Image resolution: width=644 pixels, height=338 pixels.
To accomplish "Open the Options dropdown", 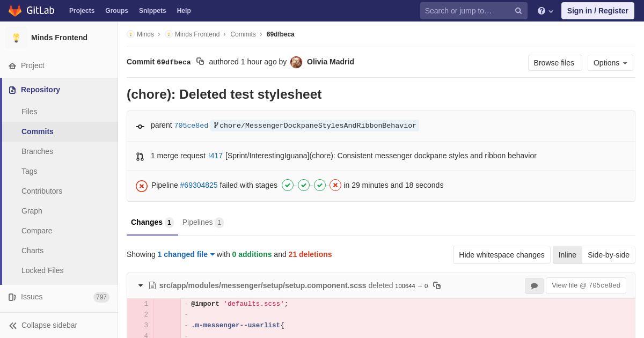I will (610, 63).
